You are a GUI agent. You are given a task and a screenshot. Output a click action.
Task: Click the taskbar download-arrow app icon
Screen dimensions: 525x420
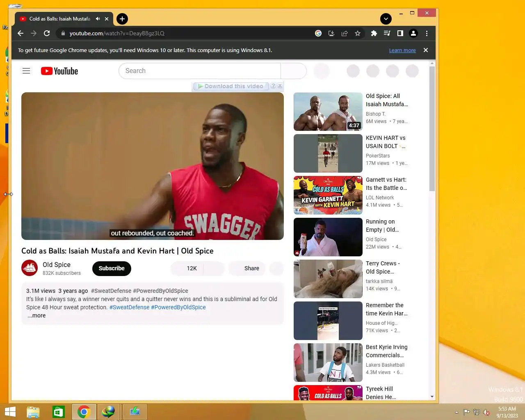[x=135, y=412]
